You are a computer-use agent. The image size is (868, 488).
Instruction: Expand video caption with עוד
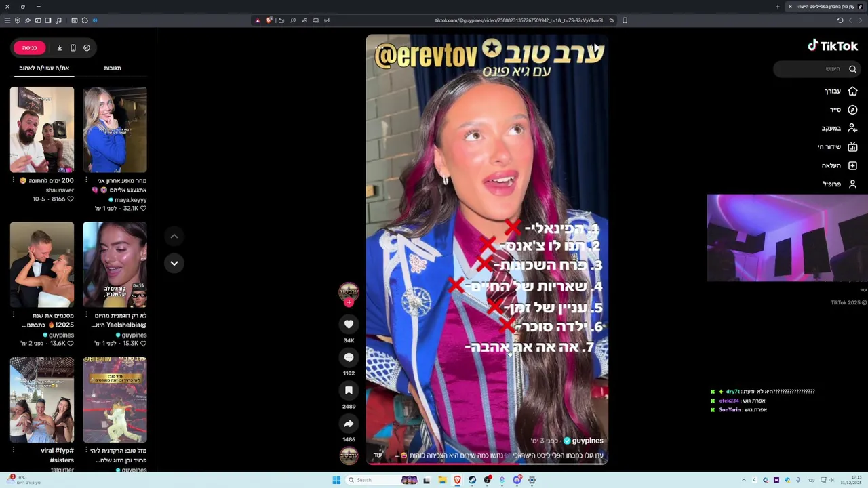[378, 455]
